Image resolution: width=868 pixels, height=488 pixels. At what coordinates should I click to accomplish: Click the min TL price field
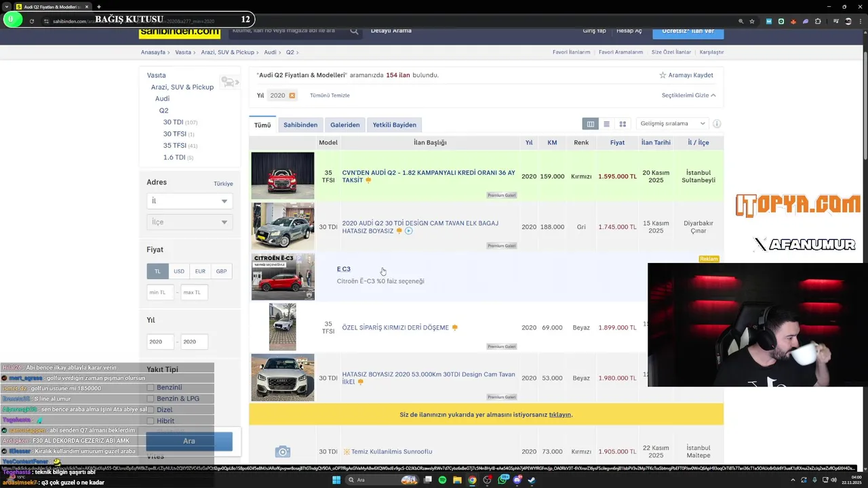click(161, 293)
